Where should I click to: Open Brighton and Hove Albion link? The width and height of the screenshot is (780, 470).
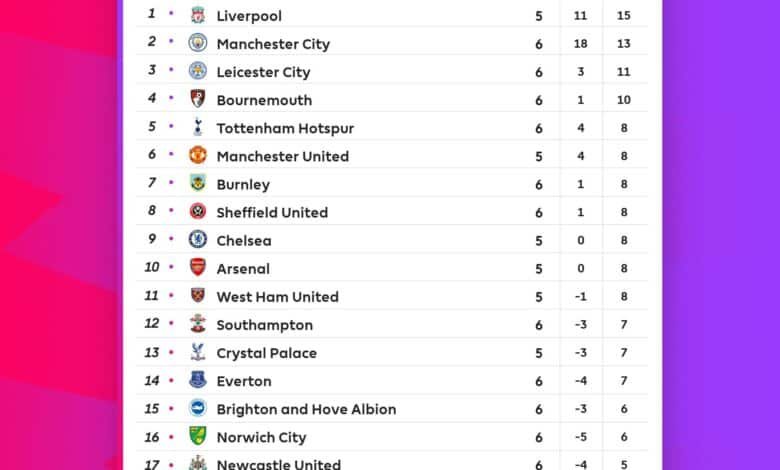[306, 409]
